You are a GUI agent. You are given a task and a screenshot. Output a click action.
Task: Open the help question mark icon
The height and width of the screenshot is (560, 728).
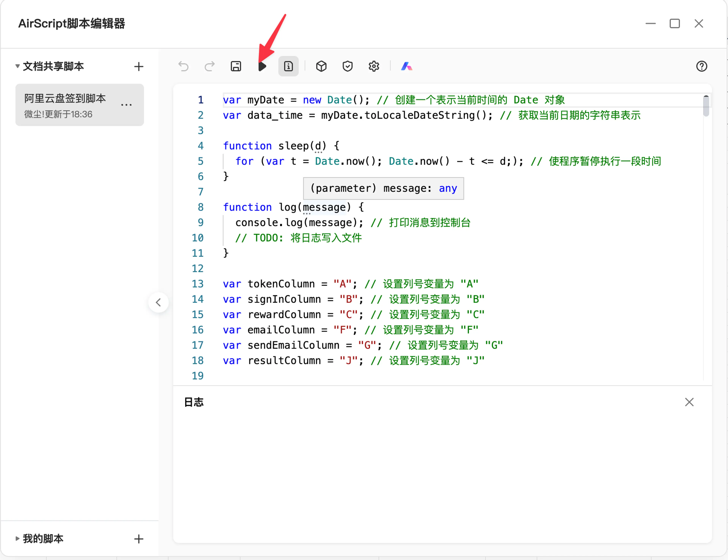[702, 66]
